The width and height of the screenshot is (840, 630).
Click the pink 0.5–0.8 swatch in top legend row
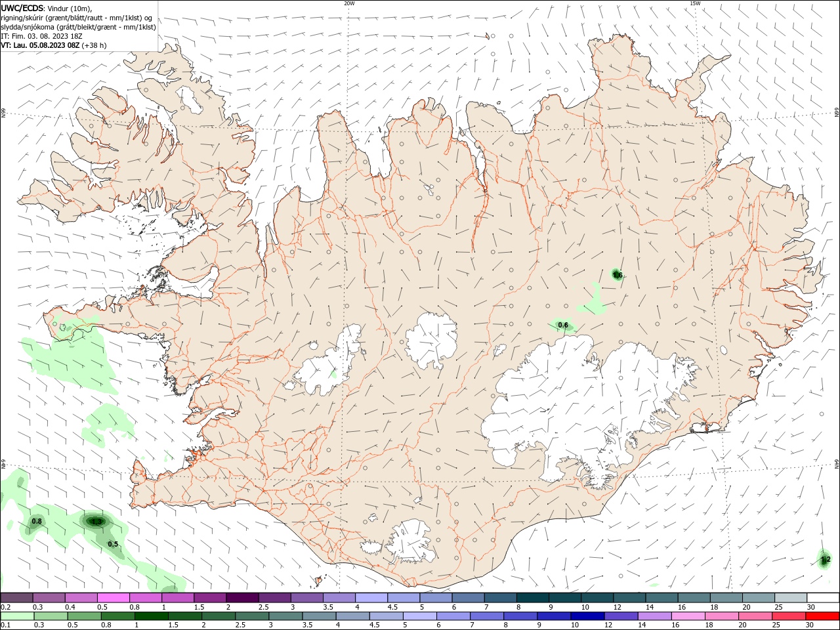coord(113,598)
